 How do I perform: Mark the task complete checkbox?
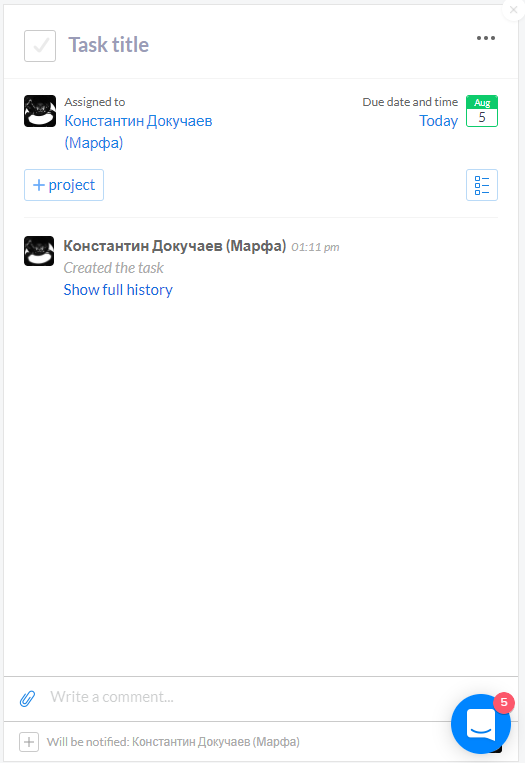[x=40, y=46]
